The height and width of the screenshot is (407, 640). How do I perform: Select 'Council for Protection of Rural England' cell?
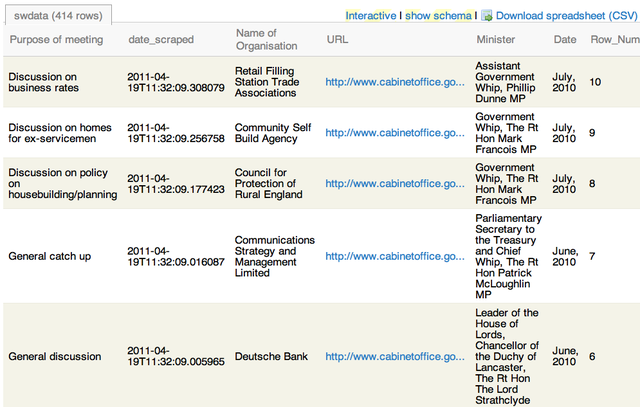(x=269, y=183)
